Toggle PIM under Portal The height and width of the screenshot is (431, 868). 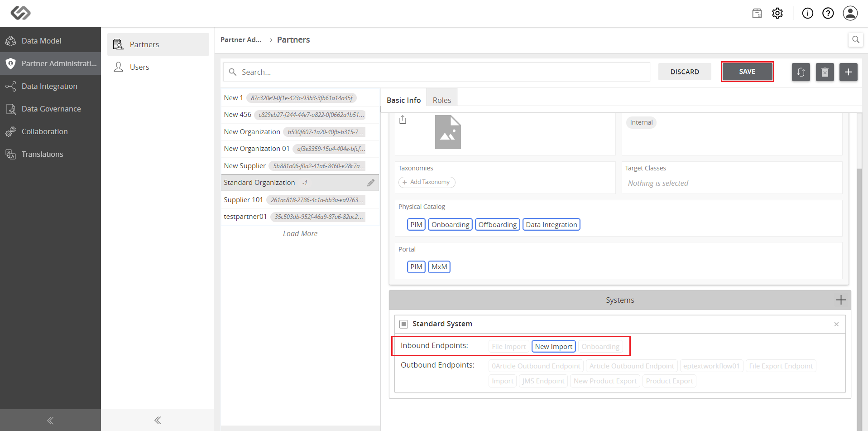pyautogui.click(x=416, y=267)
